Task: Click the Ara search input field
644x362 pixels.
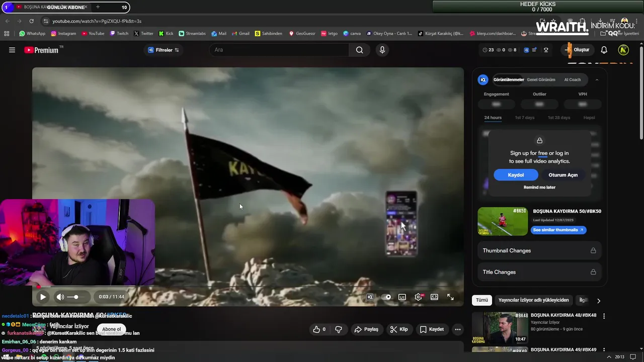Action: (x=279, y=50)
